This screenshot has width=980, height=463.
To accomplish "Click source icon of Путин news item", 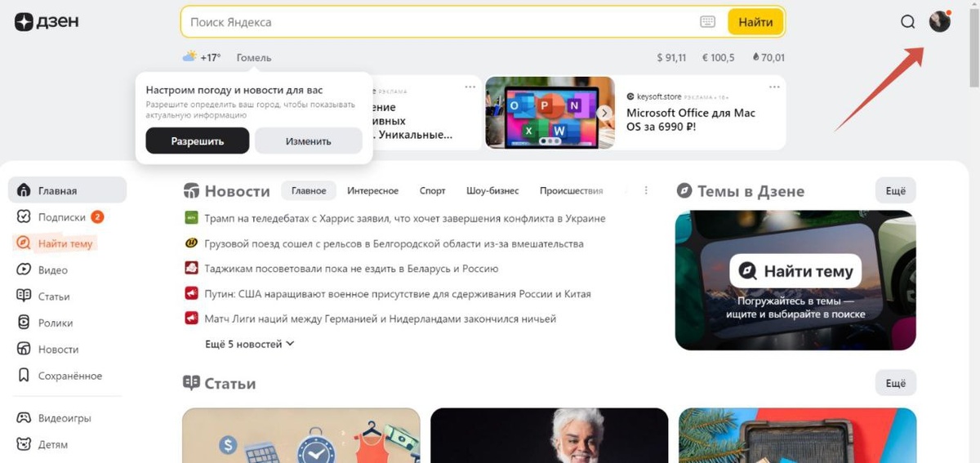I will 191,293.
